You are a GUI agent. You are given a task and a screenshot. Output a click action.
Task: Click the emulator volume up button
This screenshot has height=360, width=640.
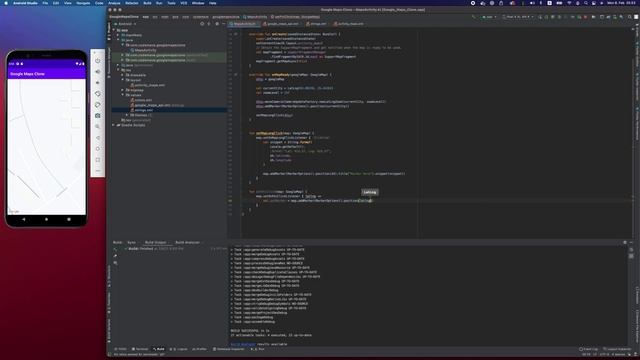[x=98, y=72]
